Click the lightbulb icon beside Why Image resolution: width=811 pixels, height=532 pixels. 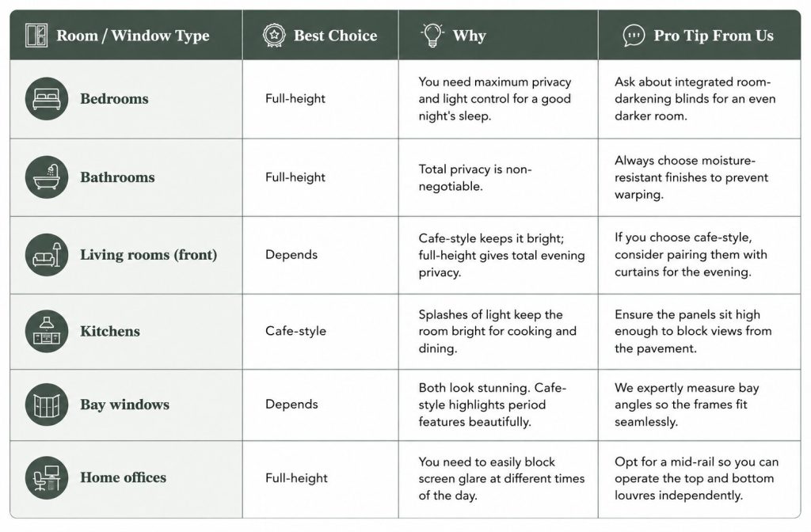(432, 35)
